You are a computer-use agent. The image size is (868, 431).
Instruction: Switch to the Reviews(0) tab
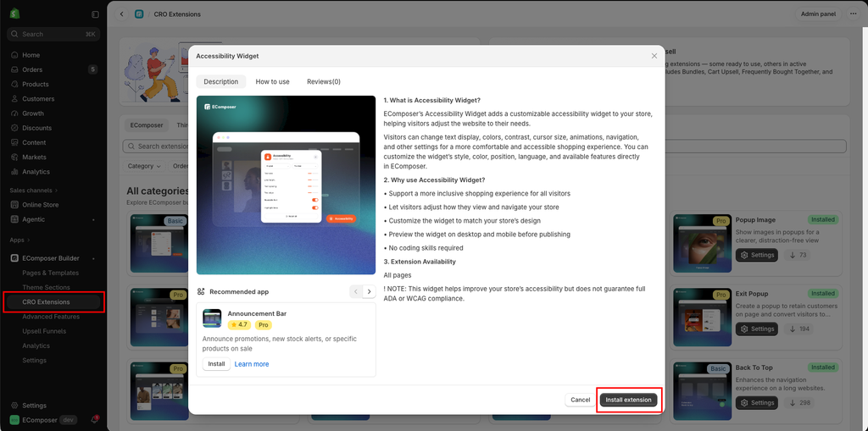pyautogui.click(x=324, y=81)
